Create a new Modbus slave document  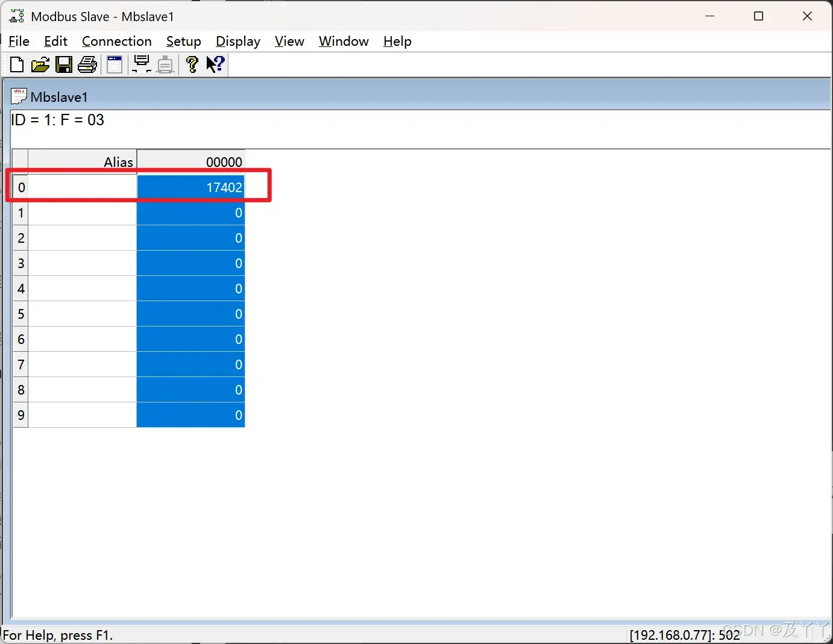(x=16, y=64)
